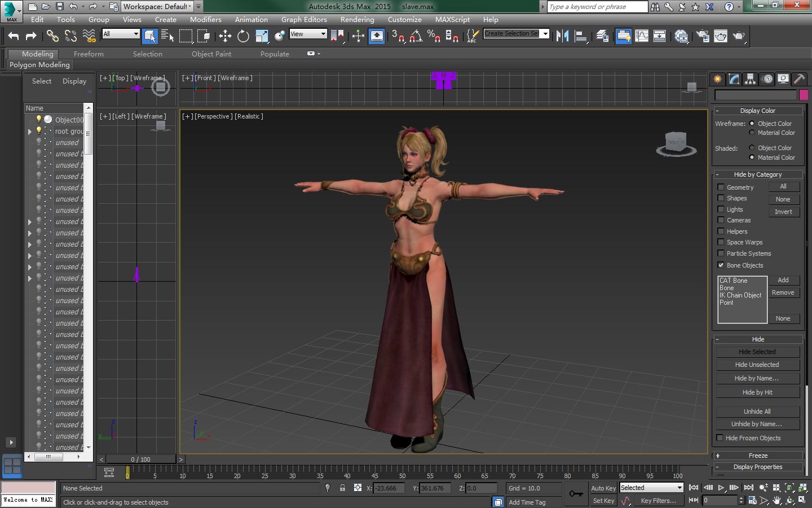
Task: Switch to Object Paint ribbon tab
Action: tap(211, 54)
